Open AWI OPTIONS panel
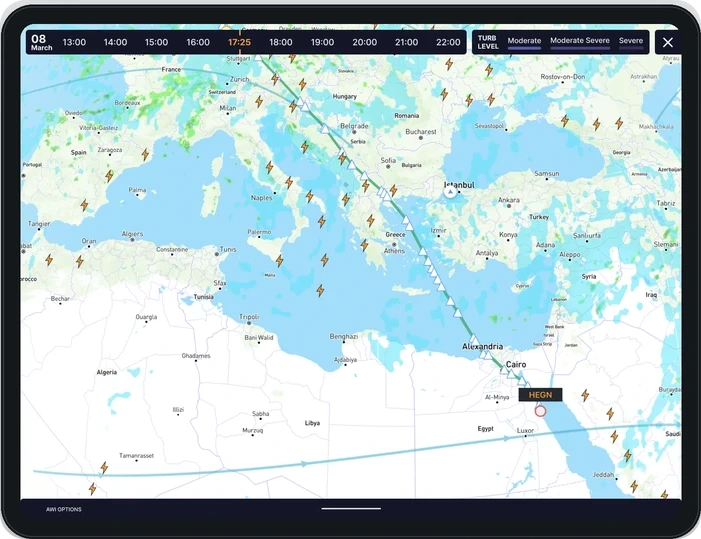The image size is (701, 539). 64,509
